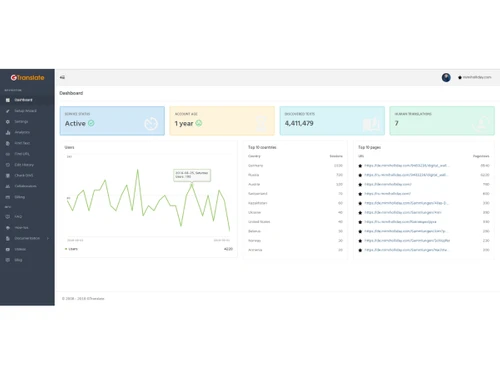Click the Austria country row

pos(295,184)
